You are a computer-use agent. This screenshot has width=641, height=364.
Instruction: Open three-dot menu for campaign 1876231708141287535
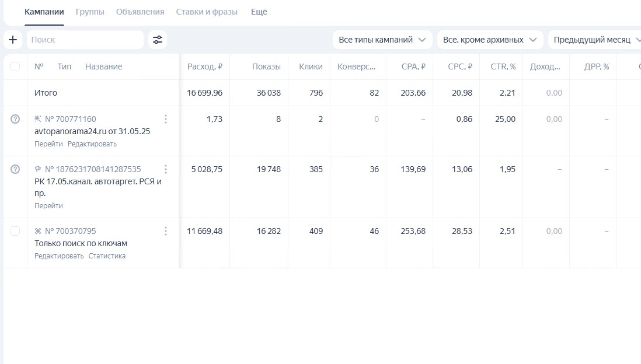click(x=166, y=169)
